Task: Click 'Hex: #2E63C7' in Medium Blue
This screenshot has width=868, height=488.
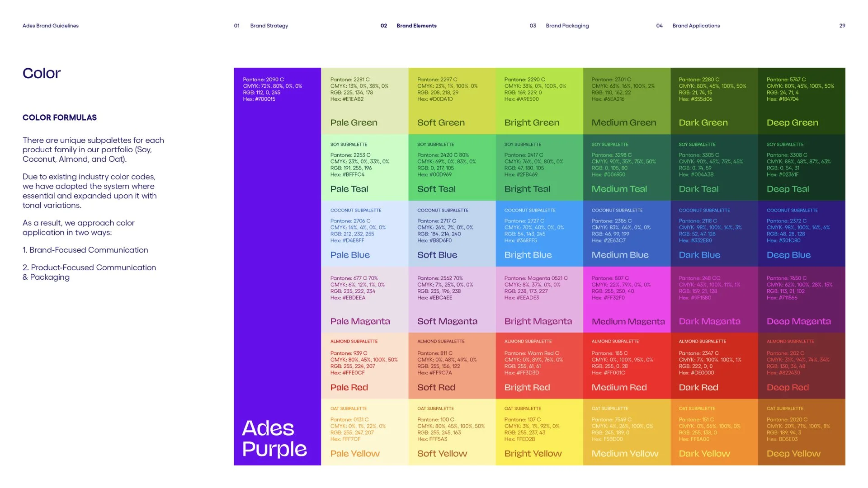Action: tap(609, 240)
